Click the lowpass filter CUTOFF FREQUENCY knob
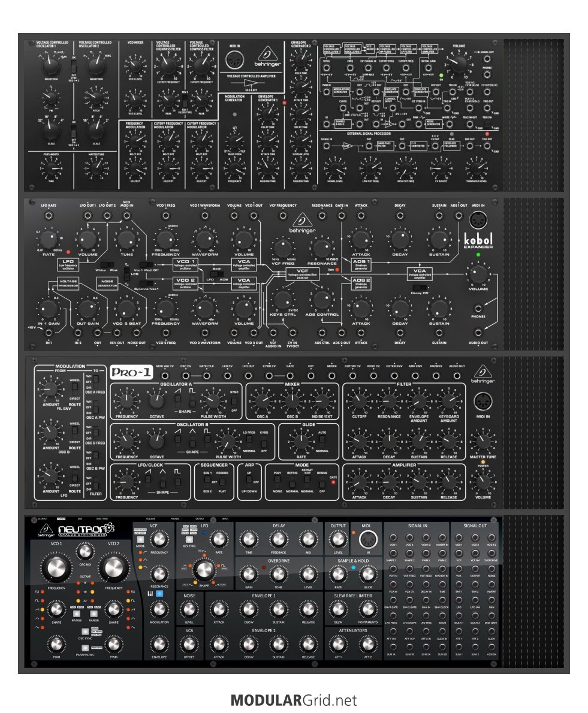 point(201,66)
